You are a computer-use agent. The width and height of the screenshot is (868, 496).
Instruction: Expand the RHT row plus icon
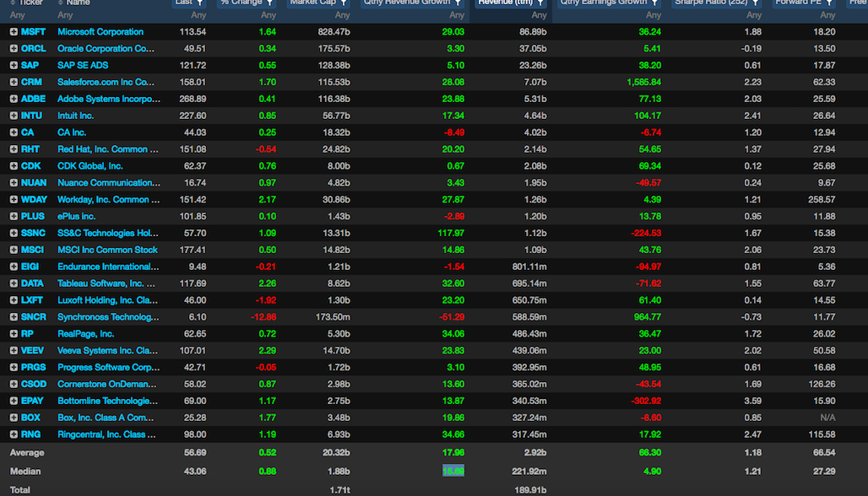(x=14, y=149)
